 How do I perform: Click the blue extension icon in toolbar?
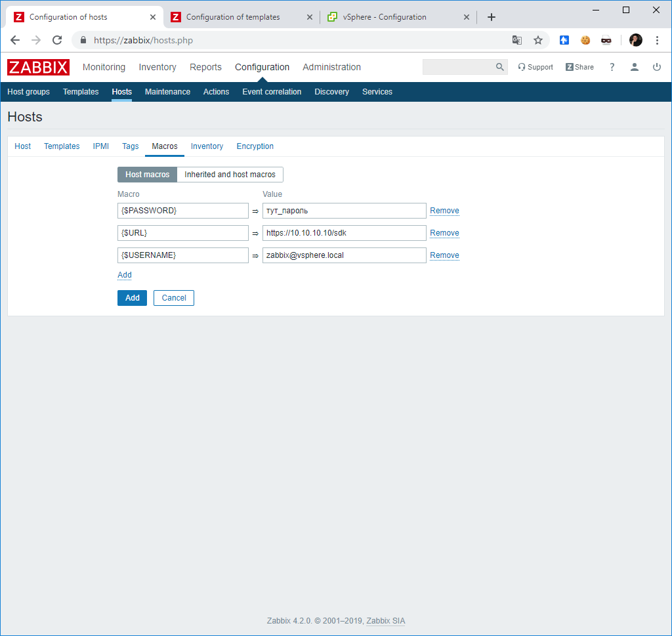(x=564, y=40)
